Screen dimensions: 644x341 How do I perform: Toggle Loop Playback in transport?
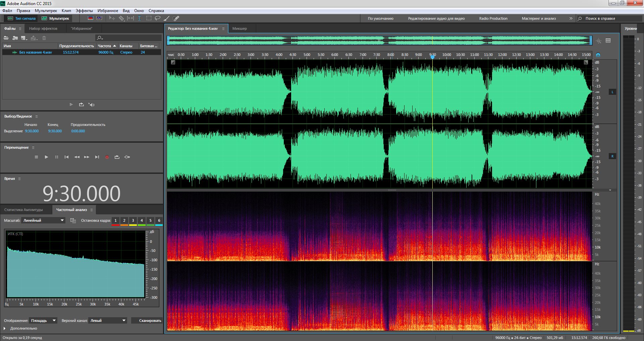pyautogui.click(x=117, y=157)
